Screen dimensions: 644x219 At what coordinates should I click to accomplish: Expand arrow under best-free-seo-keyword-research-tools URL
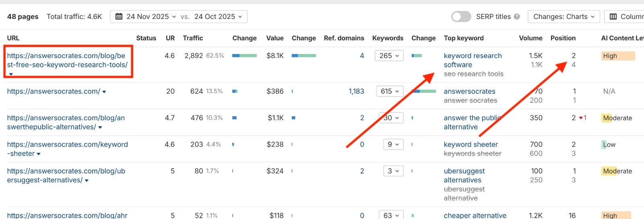(11, 74)
